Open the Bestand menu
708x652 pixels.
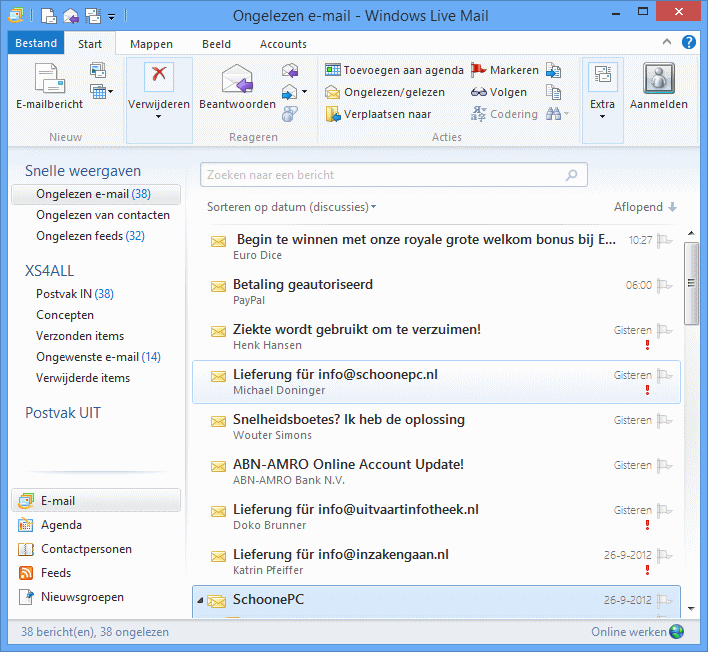(36, 43)
